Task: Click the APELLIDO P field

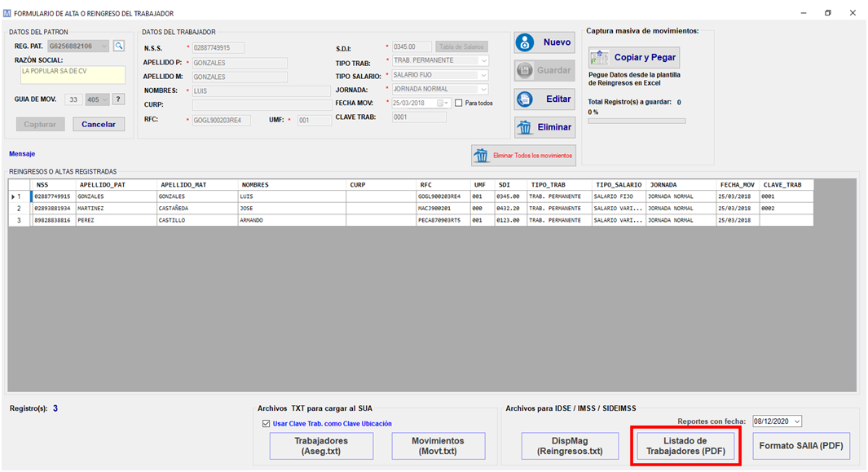Action: [x=240, y=63]
